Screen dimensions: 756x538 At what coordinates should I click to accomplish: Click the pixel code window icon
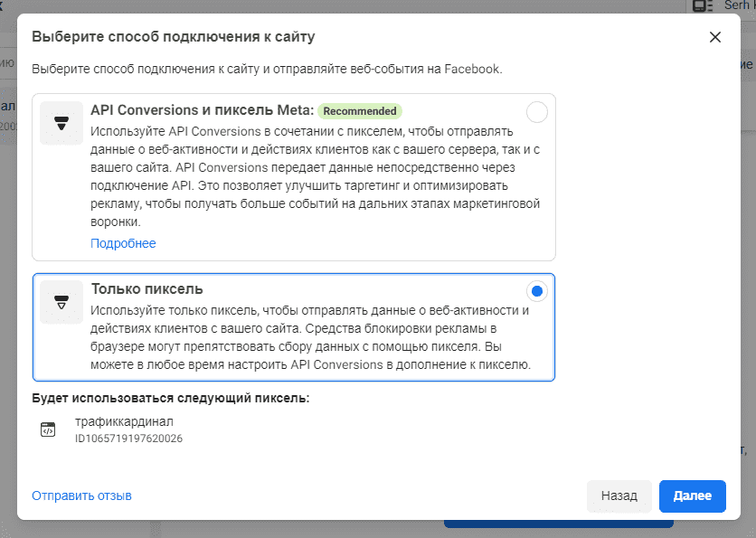[48, 429]
